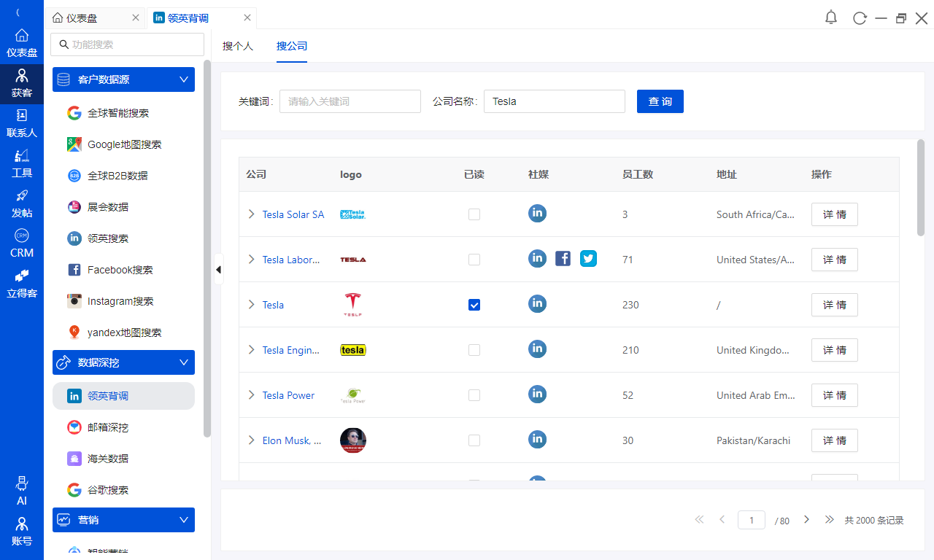The height and width of the screenshot is (560, 934).
Task: Collapse the 营销 section
Action: 183,520
